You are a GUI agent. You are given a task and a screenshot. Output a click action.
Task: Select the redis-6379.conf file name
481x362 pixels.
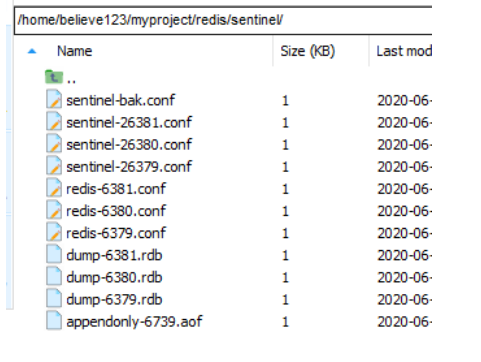pos(116,233)
